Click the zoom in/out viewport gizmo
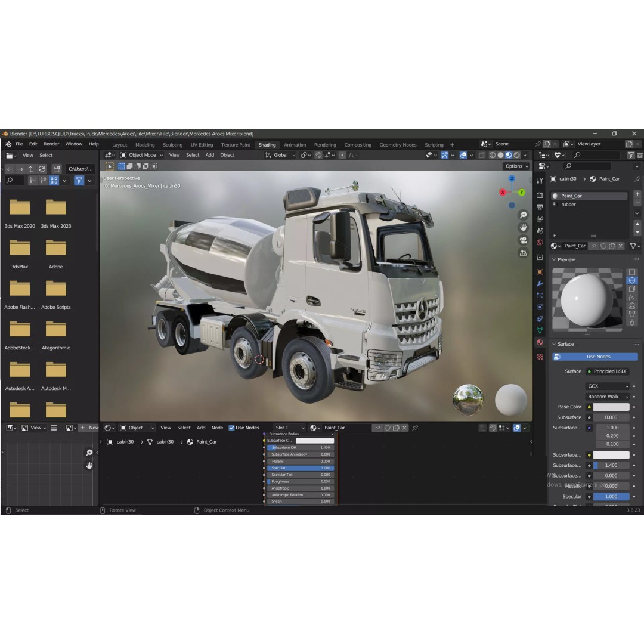Screen dimensions: 644x644 524,215
